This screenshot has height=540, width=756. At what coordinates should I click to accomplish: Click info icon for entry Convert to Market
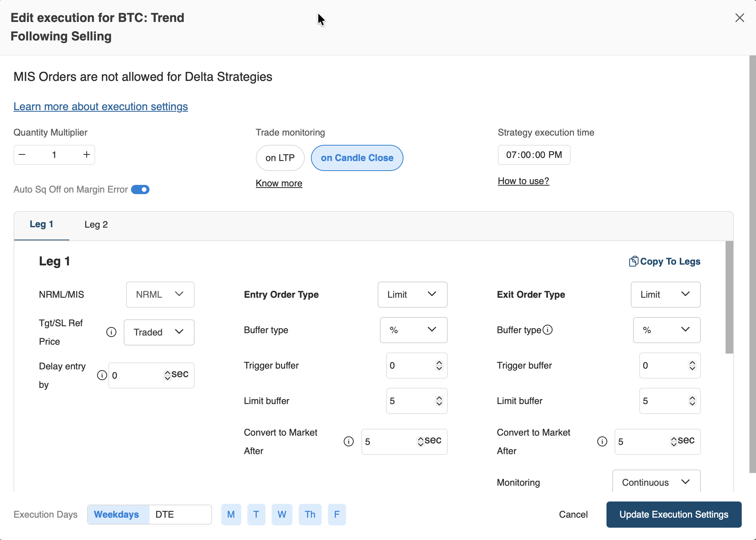[348, 441]
